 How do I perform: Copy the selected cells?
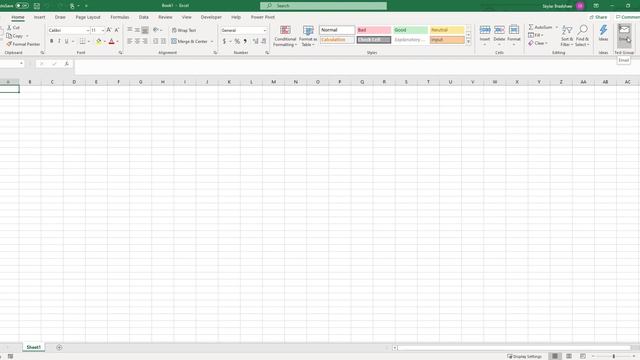coord(15,36)
